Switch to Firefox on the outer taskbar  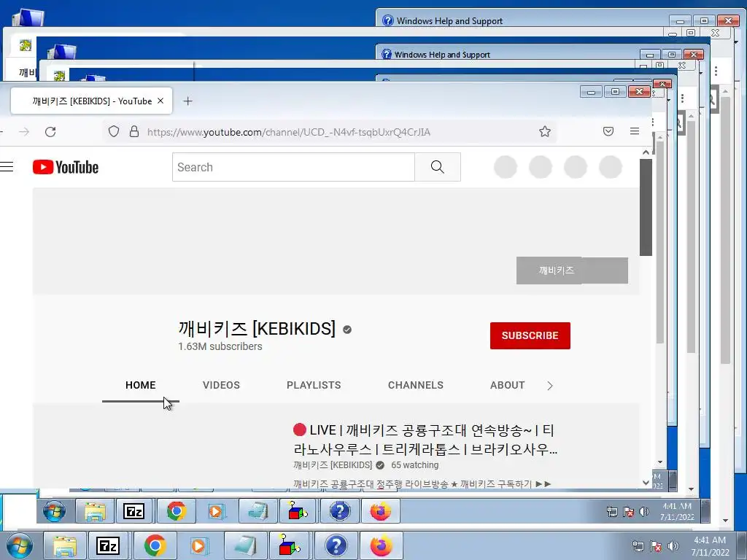pyautogui.click(x=381, y=545)
